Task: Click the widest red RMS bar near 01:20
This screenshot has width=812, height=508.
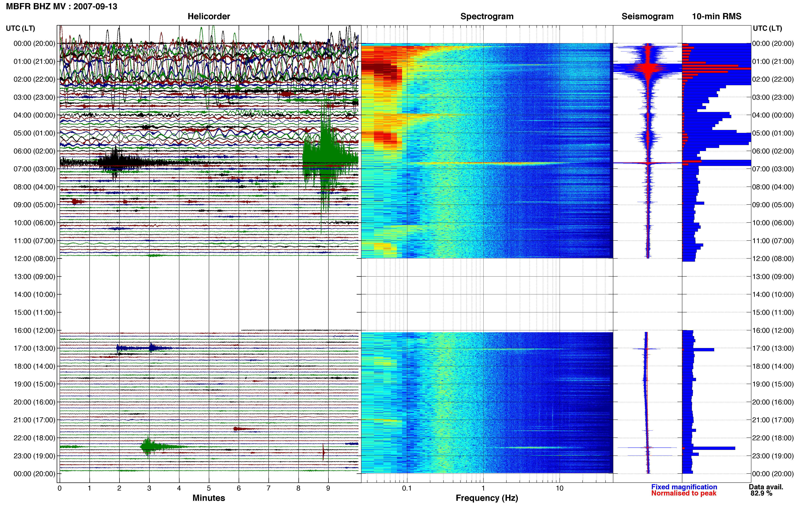Action: (x=716, y=69)
